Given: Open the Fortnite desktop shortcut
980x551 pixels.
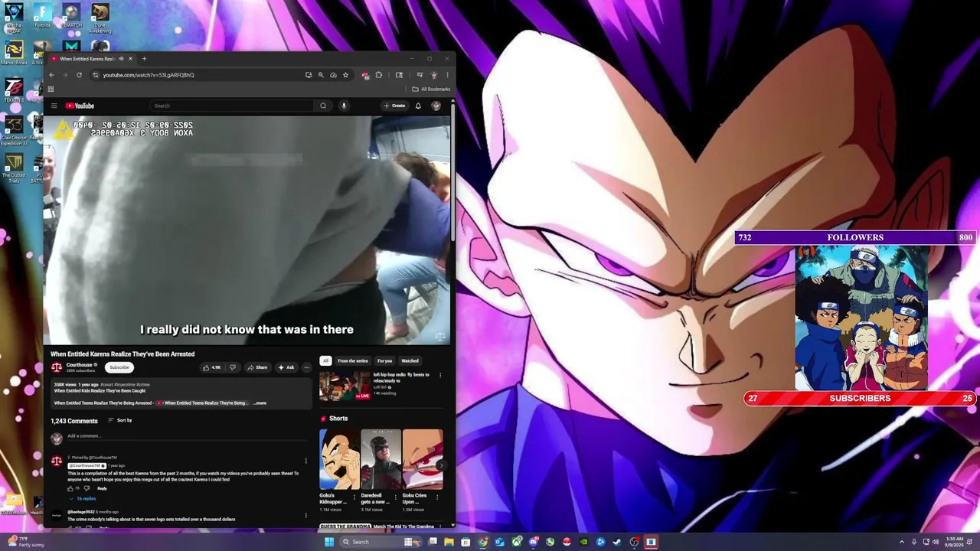Looking at the screenshot, I should (43, 15).
